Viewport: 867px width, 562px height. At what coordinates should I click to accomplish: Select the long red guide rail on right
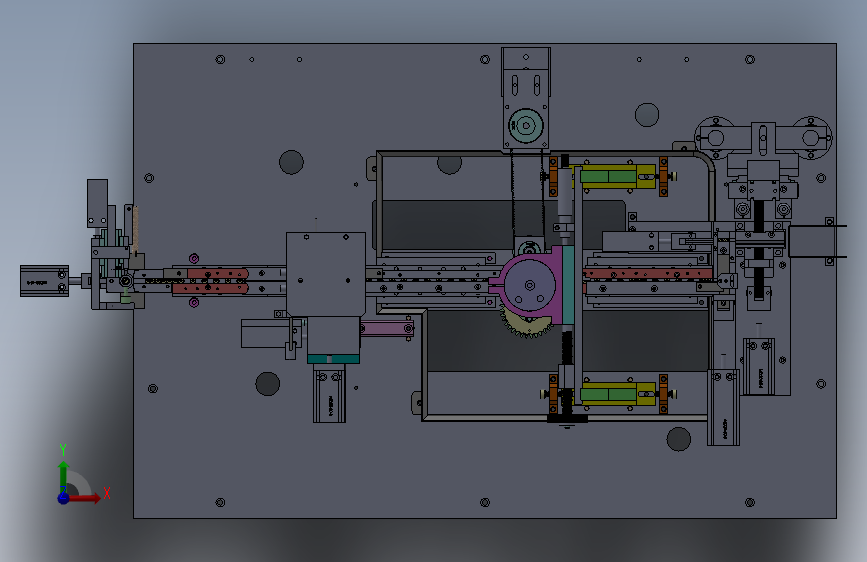[648, 274]
